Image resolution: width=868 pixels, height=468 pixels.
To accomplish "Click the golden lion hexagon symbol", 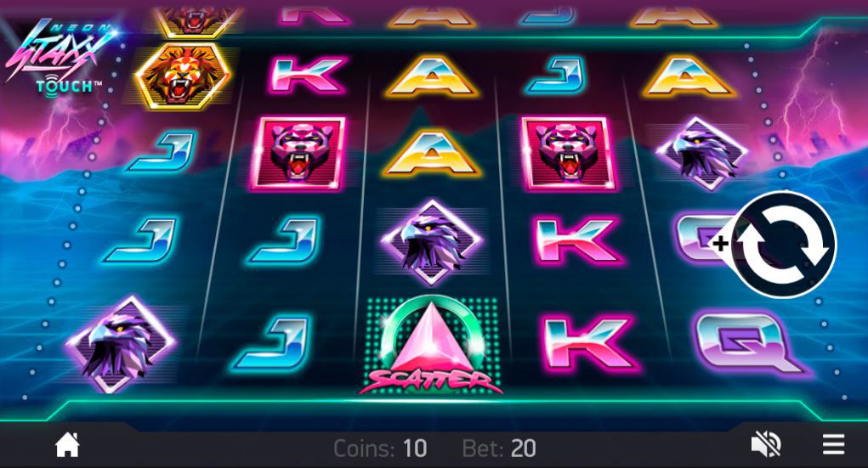I will pyautogui.click(x=183, y=76).
